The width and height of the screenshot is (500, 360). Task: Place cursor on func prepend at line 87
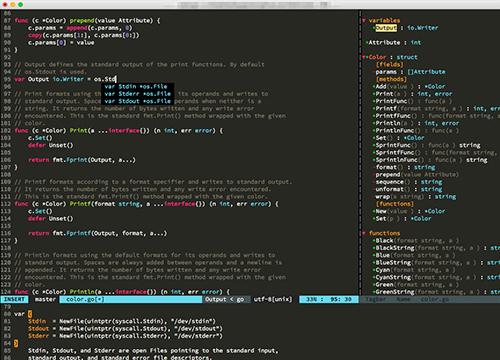(x=87, y=21)
